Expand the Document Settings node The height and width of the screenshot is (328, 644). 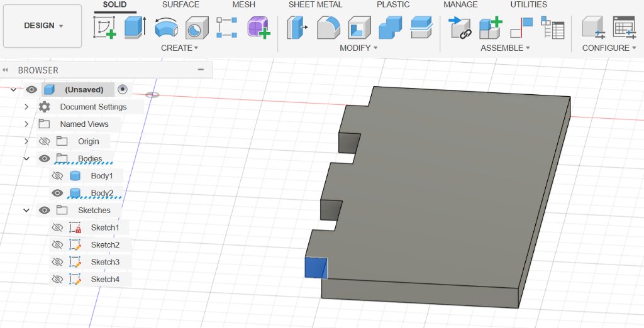(x=26, y=107)
